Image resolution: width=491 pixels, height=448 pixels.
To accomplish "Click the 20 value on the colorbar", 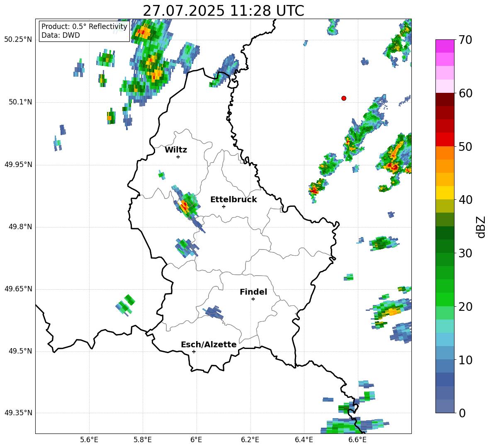I will coord(465,307).
